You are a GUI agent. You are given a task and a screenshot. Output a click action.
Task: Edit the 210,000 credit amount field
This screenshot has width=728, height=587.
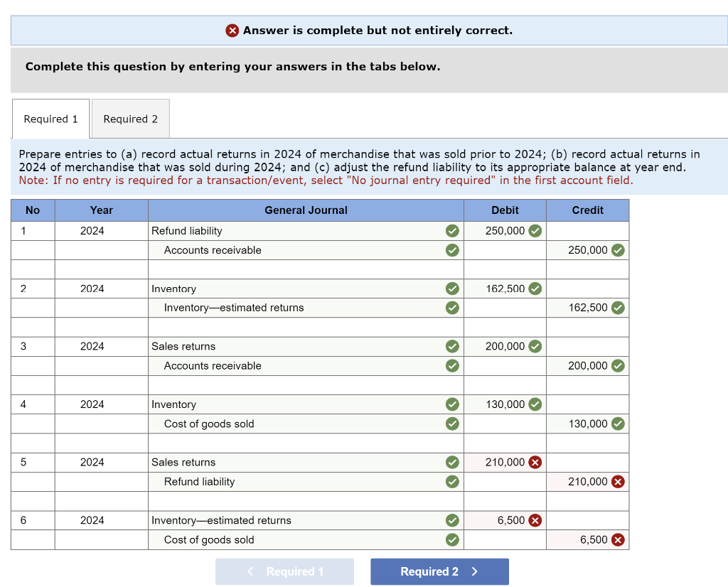[x=587, y=482]
